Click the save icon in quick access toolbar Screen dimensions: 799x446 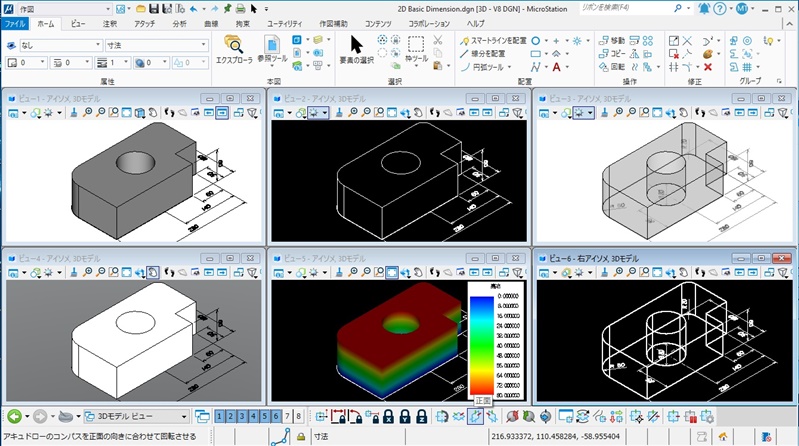tap(153, 8)
